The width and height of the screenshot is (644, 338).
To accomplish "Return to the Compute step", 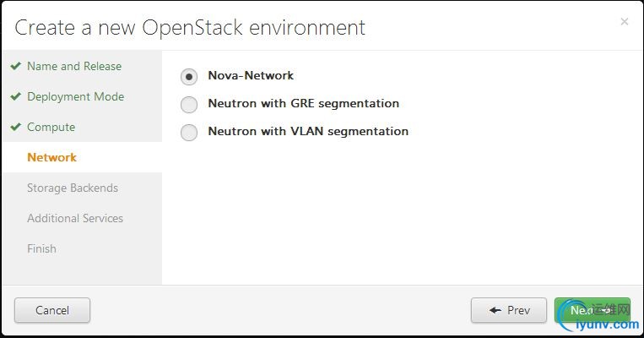I will [x=51, y=127].
